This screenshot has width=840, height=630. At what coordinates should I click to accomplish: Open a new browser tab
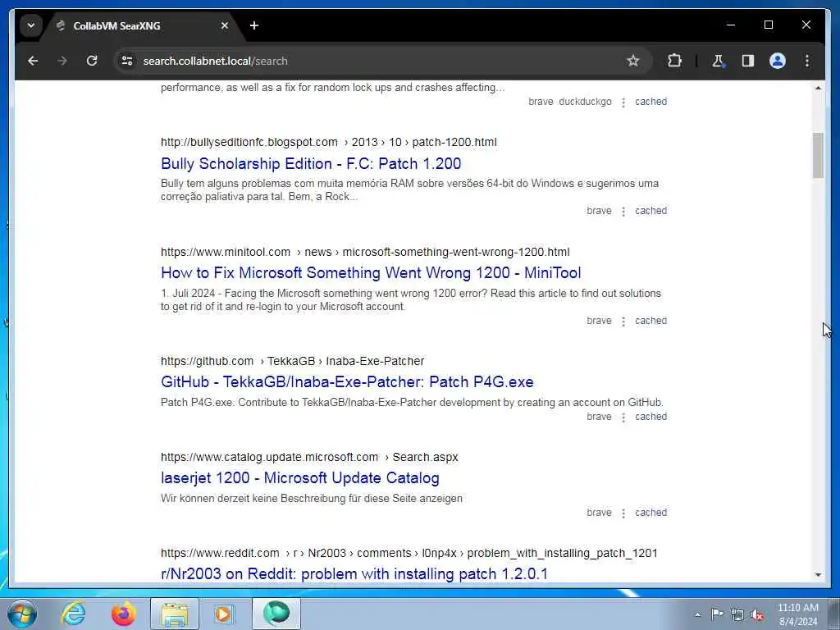[254, 25]
